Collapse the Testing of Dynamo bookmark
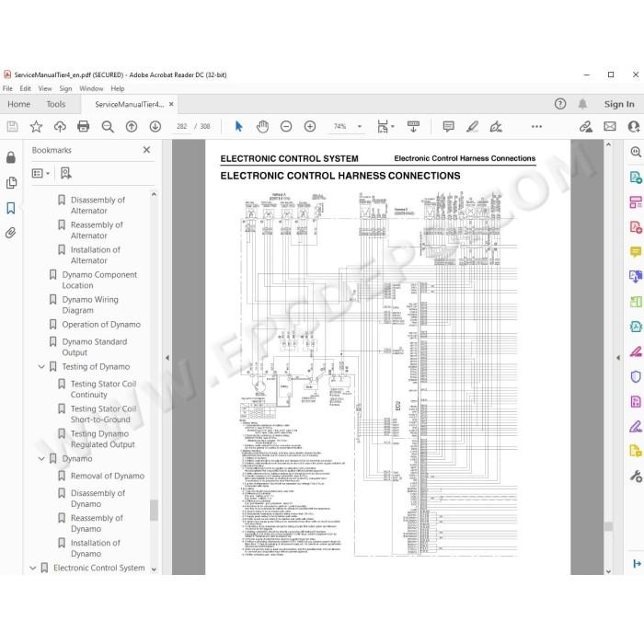This screenshot has width=644, height=644. point(41,366)
